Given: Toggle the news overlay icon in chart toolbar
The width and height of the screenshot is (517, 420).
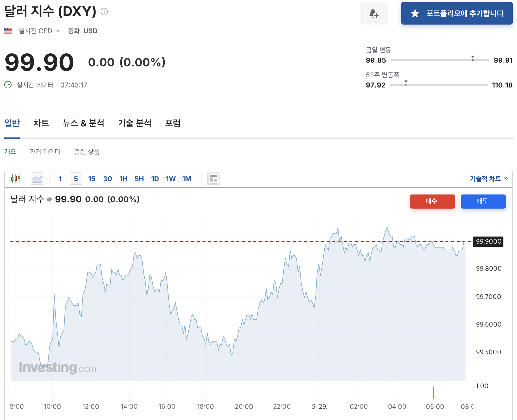Looking at the screenshot, I should [x=213, y=179].
